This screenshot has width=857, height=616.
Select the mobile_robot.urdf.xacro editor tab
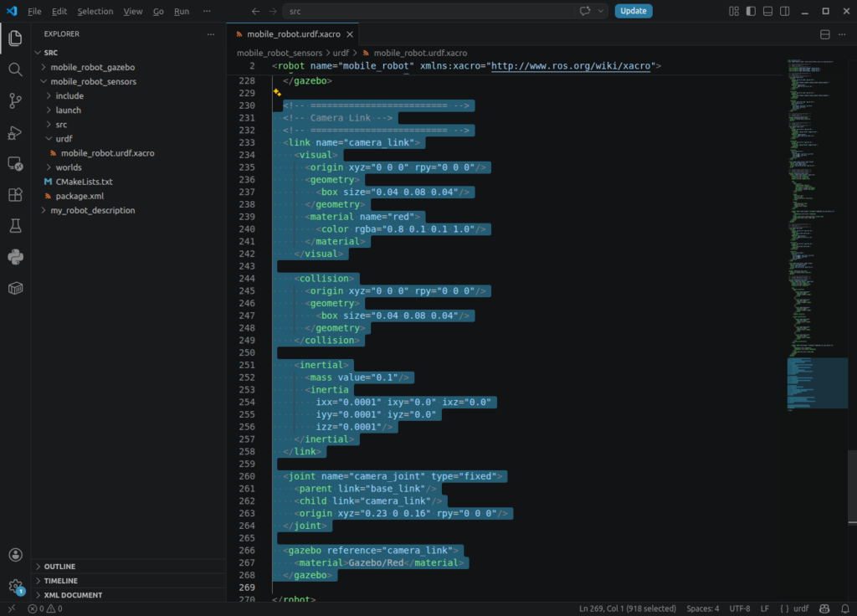(293, 33)
